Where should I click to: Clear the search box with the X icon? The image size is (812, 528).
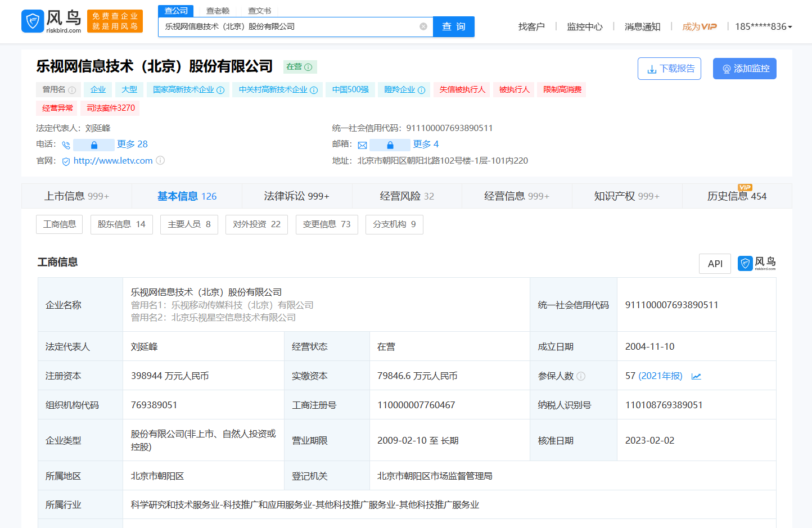(x=423, y=26)
